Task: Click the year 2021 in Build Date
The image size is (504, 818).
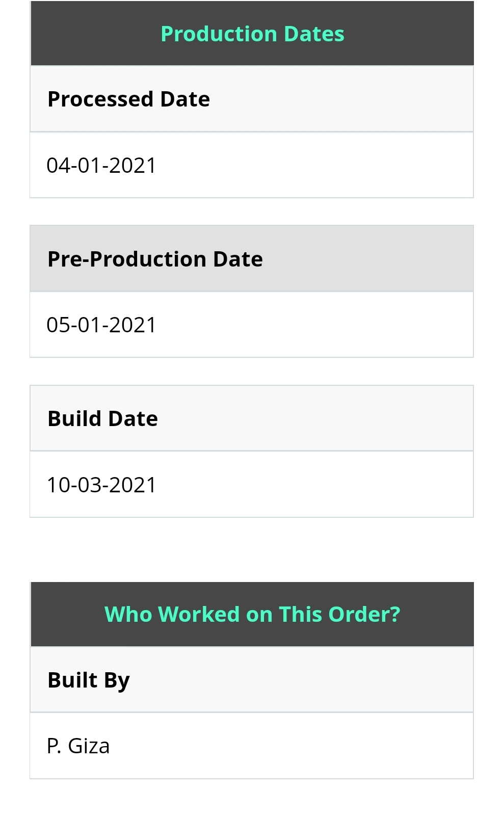Action: coord(132,485)
